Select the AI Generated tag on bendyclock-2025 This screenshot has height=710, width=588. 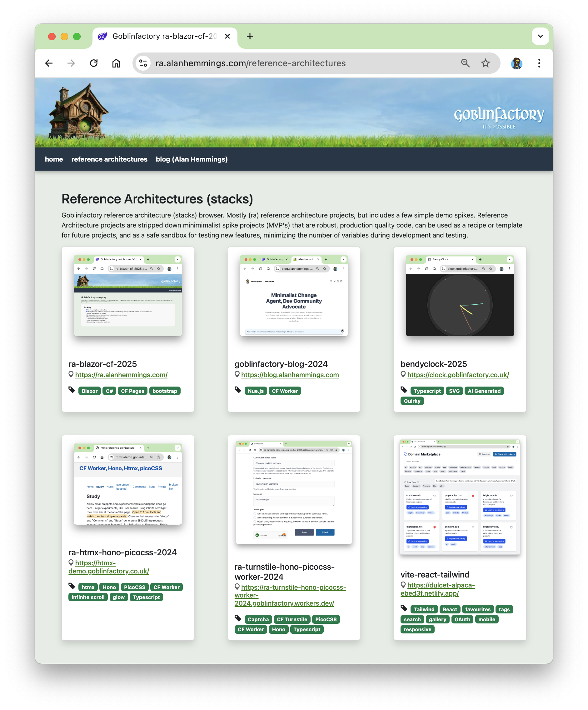pyautogui.click(x=484, y=391)
